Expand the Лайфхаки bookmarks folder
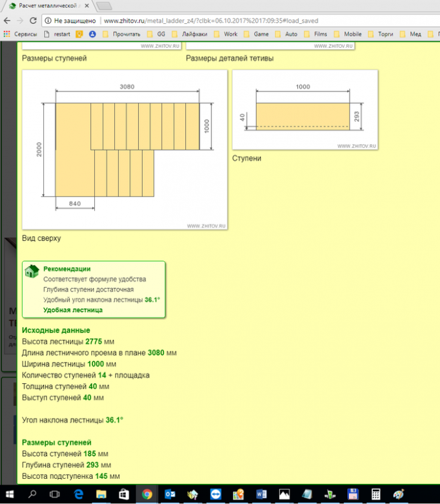The image size is (440, 504). coord(192,34)
